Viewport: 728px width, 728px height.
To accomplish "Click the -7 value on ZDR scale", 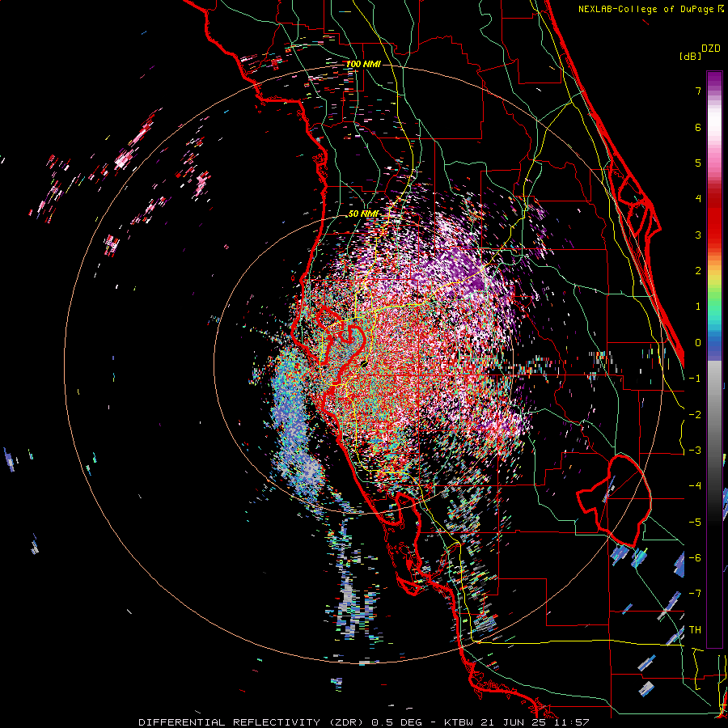I will [695, 594].
